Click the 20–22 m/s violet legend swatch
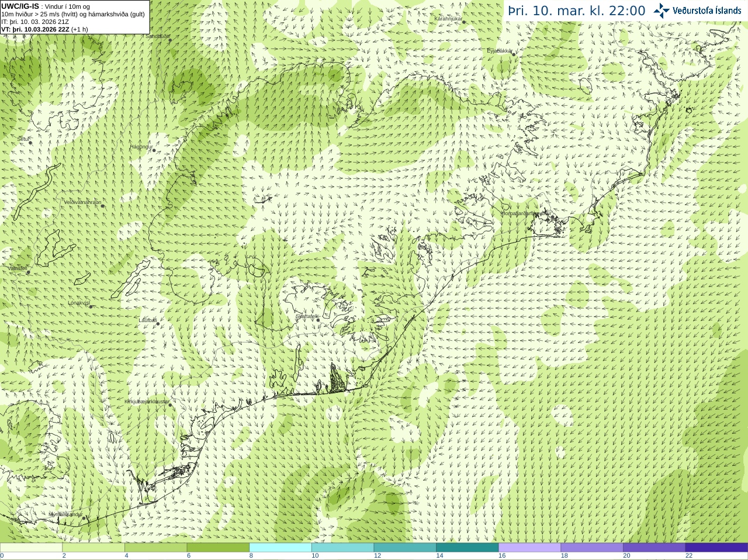The width and height of the screenshot is (748, 560). (654, 548)
